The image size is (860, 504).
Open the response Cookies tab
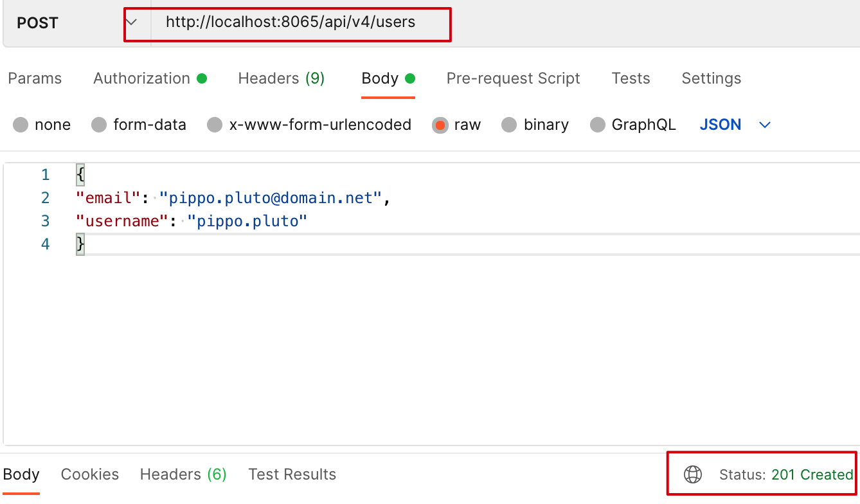tap(90, 474)
